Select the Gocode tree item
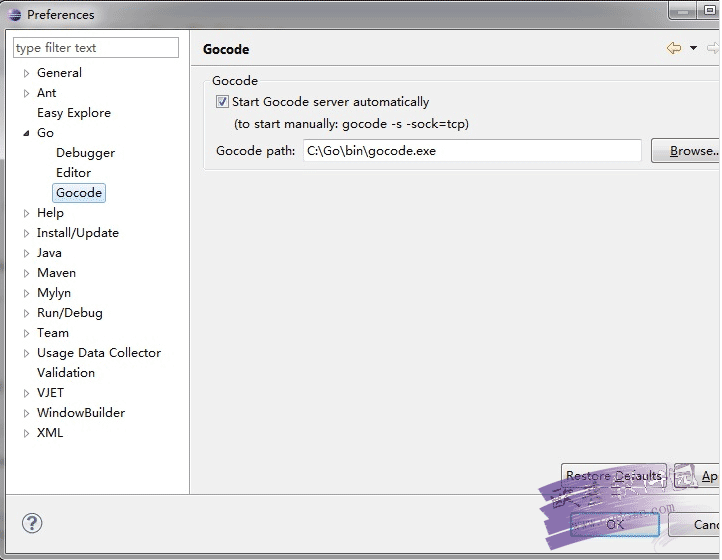The width and height of the screenshot is (722, 560). (79, 192)
